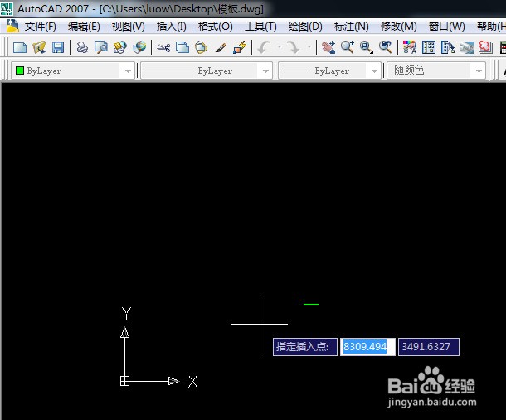The height and width of the screenshot is (420, 506).
Task: Save the drawing with the floppy icon
Action: pos(58,47)
